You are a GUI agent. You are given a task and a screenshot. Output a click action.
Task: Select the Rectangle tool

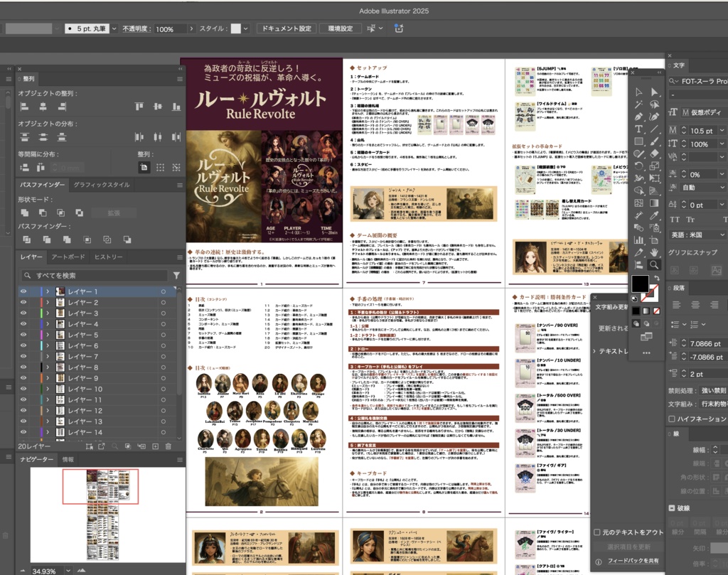(x=639, y=141)
